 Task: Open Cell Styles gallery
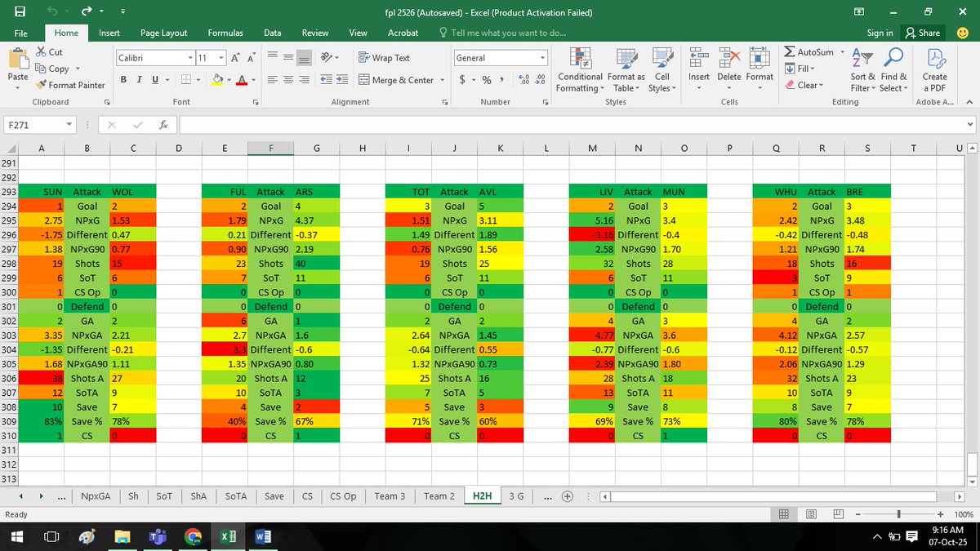(661, 69)
